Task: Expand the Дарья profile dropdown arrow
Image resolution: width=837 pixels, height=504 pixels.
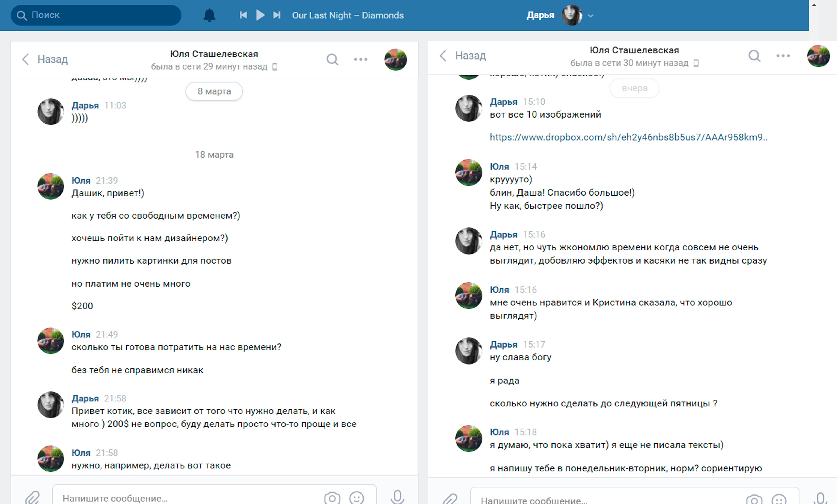Action: pos(591,16)
